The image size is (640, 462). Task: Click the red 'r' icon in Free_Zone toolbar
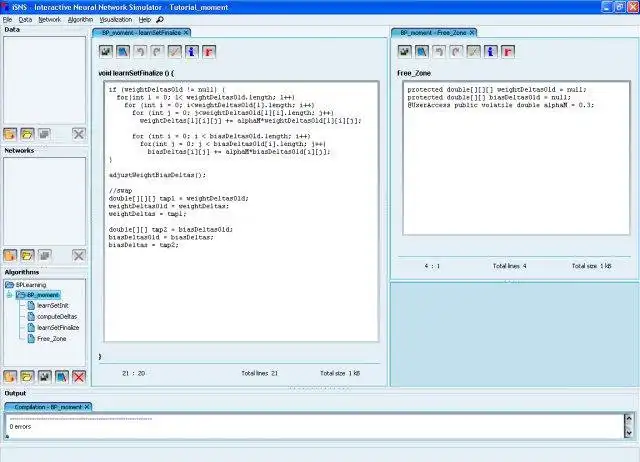pyautogui.click(x=508, y=52)
